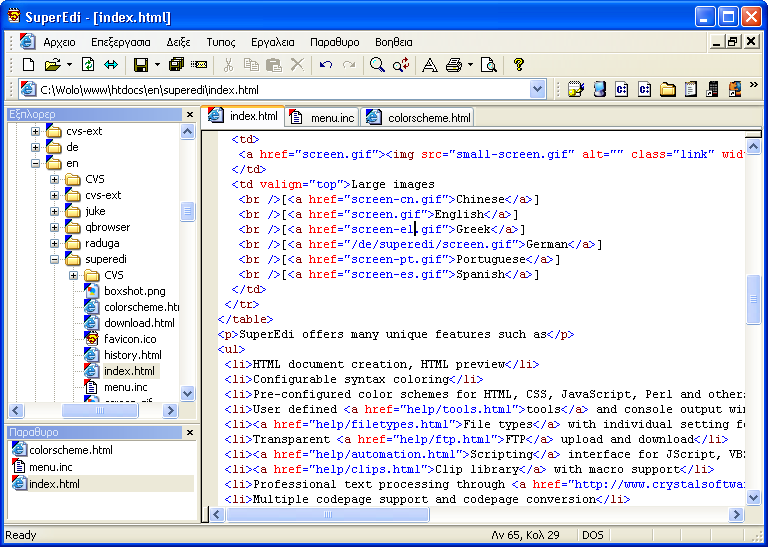Click the notepad page tool icon

(x=691, y=90)
